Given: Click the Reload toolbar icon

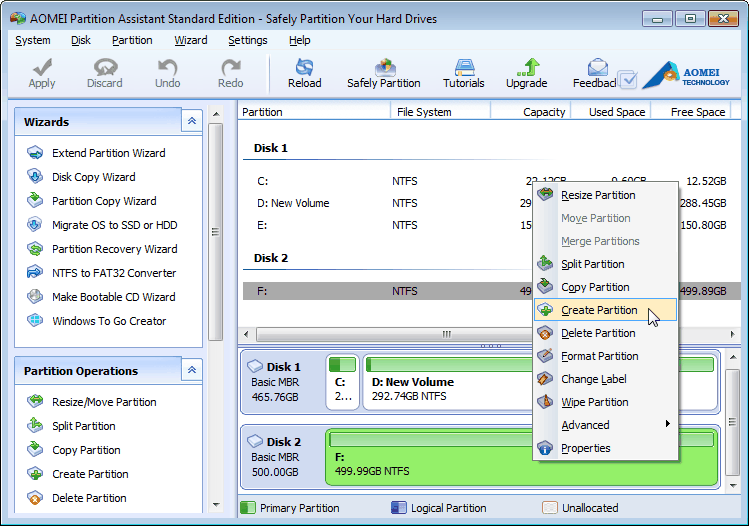Looking at the screenshot, I should point(304,68).
